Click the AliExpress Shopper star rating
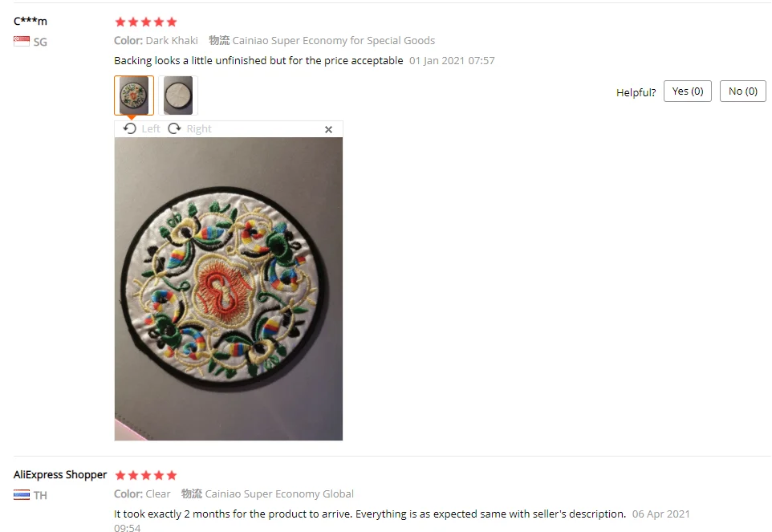 [x=146, y=475]
